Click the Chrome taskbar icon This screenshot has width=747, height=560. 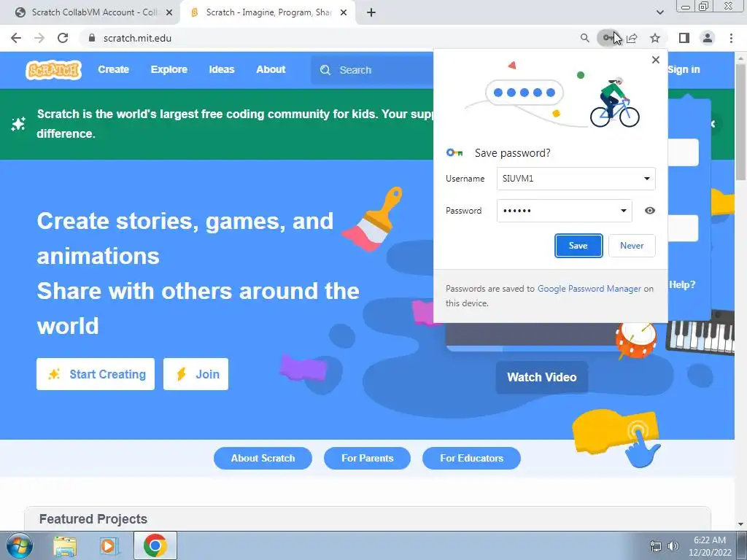pos(155,545)
